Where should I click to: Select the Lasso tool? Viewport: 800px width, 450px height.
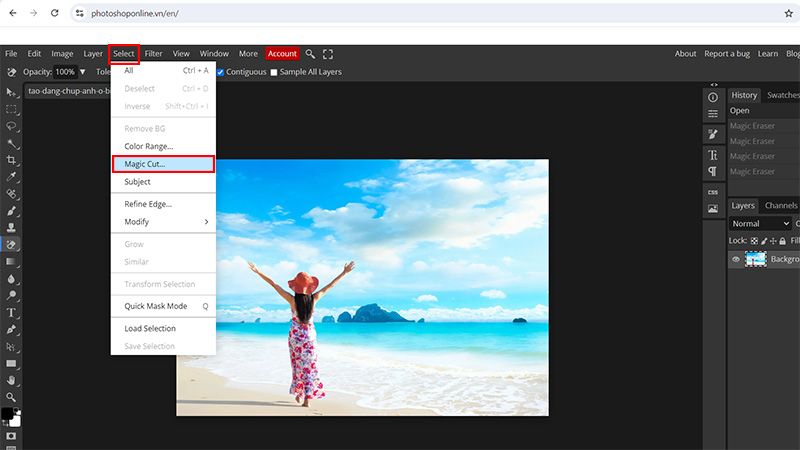pyautogui.click(x=11, y=126)
